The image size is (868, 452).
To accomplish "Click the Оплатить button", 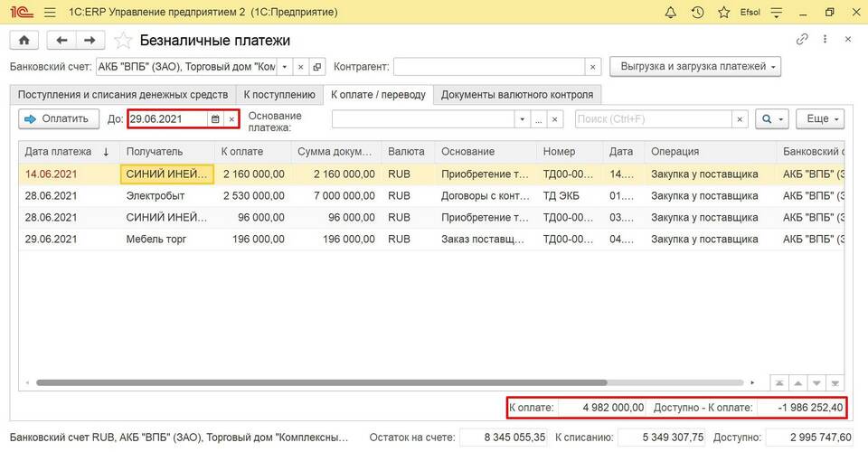I will tap(59, 119).
